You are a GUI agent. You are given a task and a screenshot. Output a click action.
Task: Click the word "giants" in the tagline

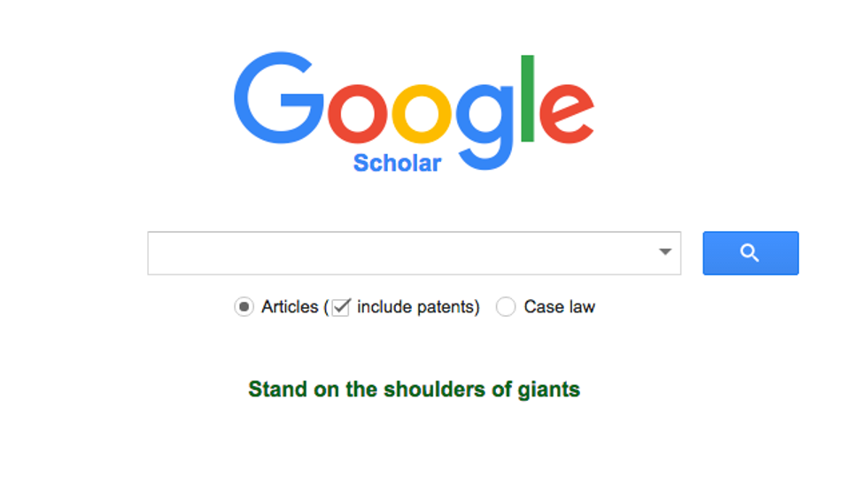549,389
